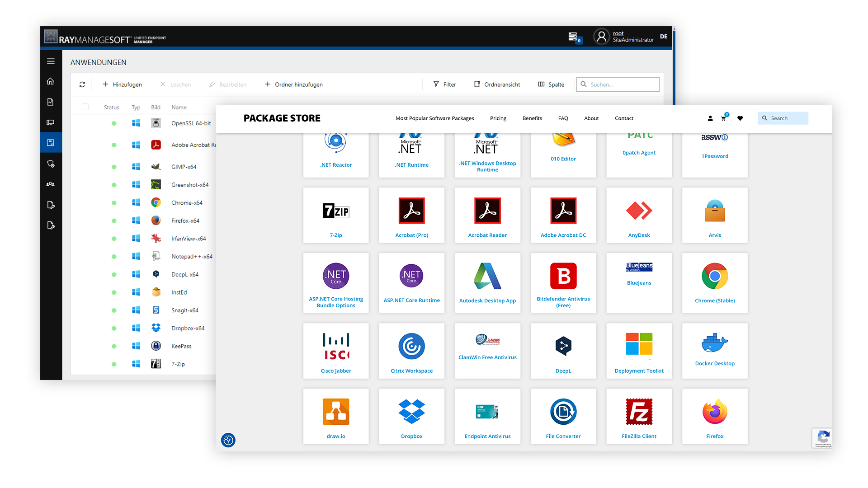Click the Firefox package icon in store
The height and width of the screenshot is (488, 868).
[x=715, y=412]
